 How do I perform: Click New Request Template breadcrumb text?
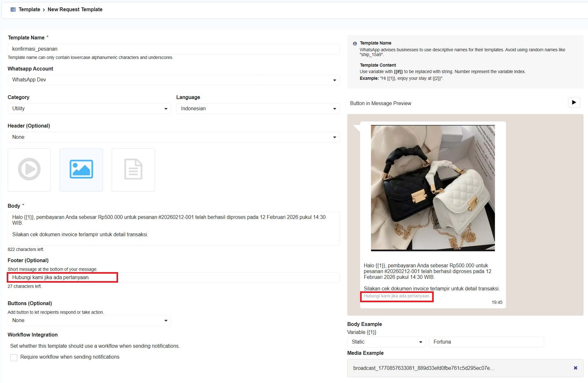tap(75, 10)
